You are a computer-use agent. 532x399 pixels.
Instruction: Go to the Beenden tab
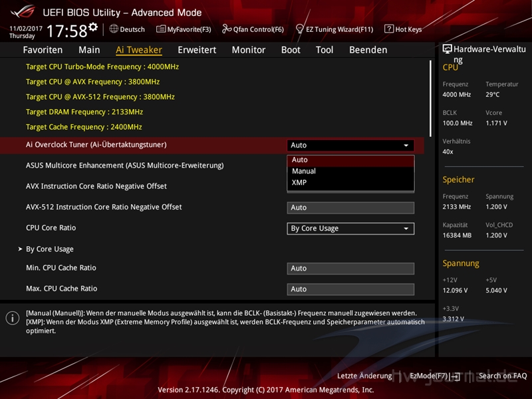click(x=368, y=50)
